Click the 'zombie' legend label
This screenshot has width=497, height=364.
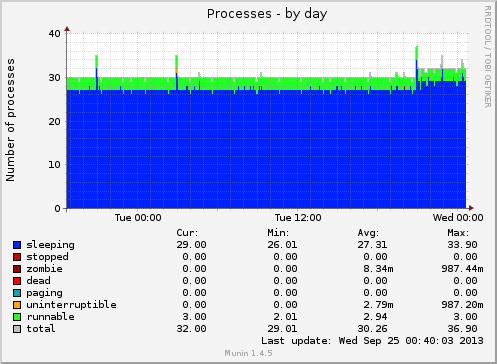[x=45, y=269]
